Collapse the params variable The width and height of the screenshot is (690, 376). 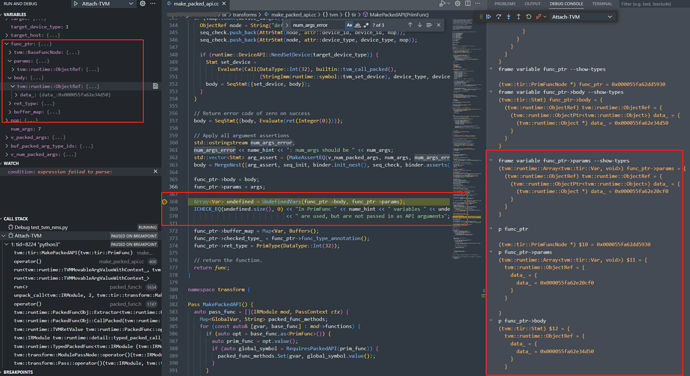point(10,61)
